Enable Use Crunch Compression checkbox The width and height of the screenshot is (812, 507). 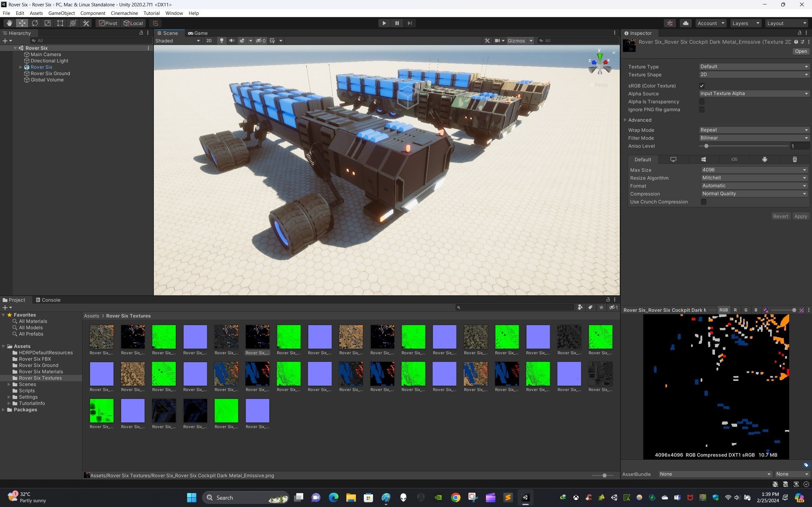[x=704, y=202]
